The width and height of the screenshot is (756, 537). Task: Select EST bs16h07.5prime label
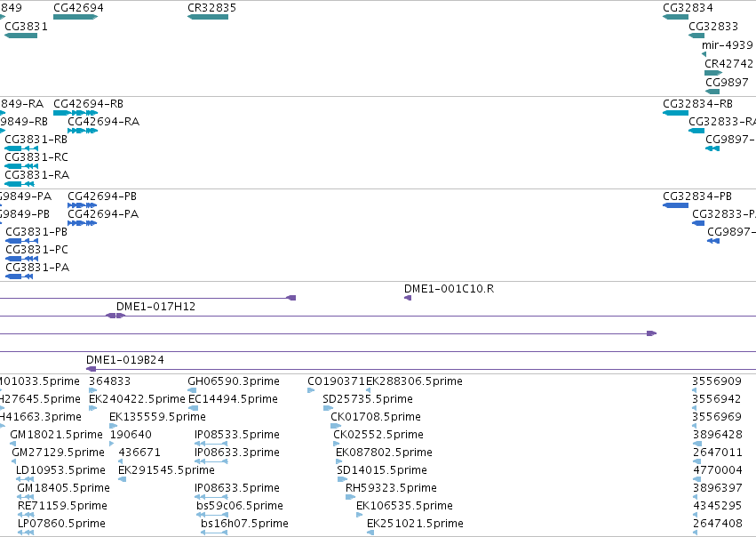(x=244, y=524)
